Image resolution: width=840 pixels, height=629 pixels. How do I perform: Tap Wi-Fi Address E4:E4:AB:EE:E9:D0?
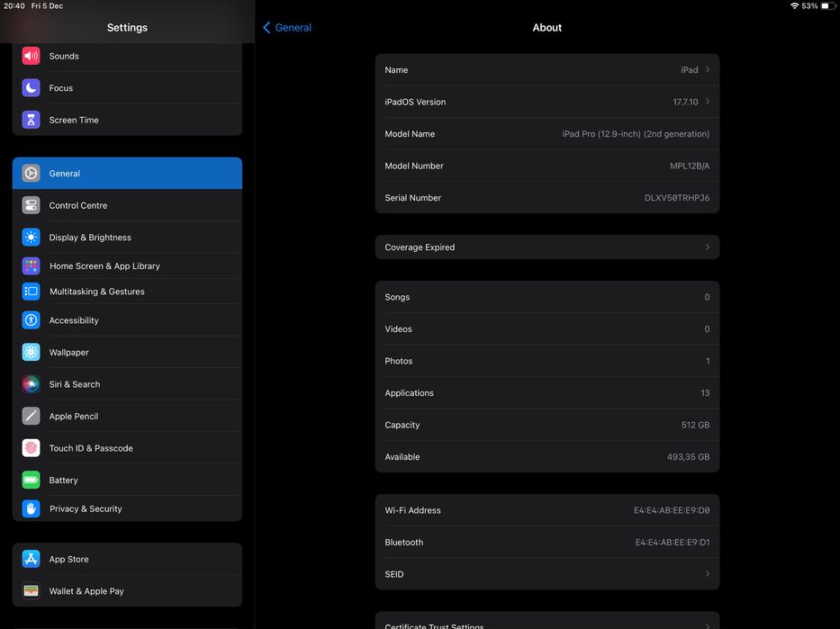(672, 510)
